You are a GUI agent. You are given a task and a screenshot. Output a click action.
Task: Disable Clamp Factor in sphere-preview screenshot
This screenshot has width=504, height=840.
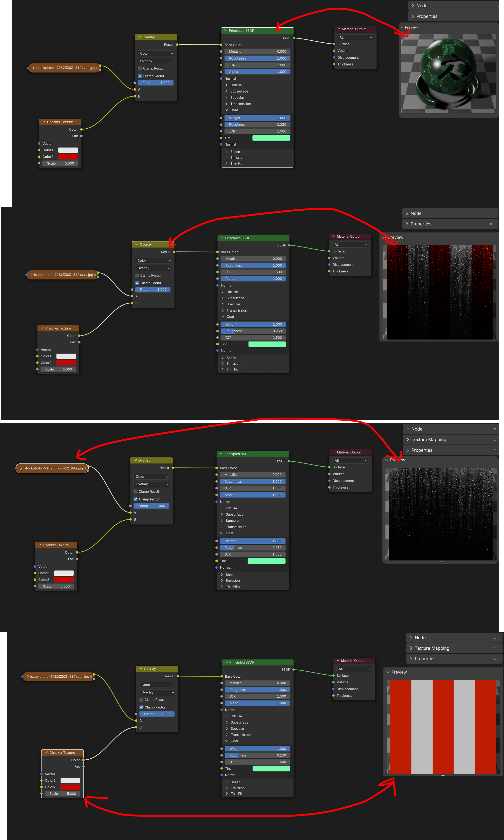point(140,76)
